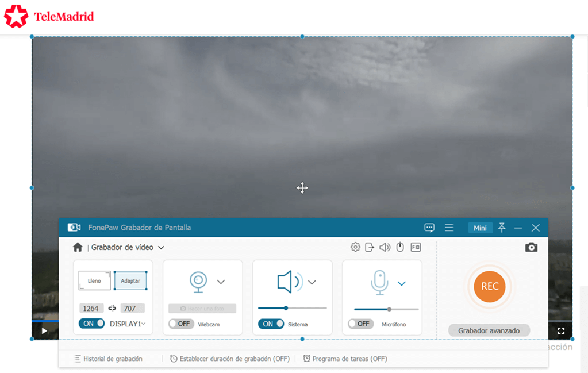
Task: Start recording with the REC button
Action: 490,286
